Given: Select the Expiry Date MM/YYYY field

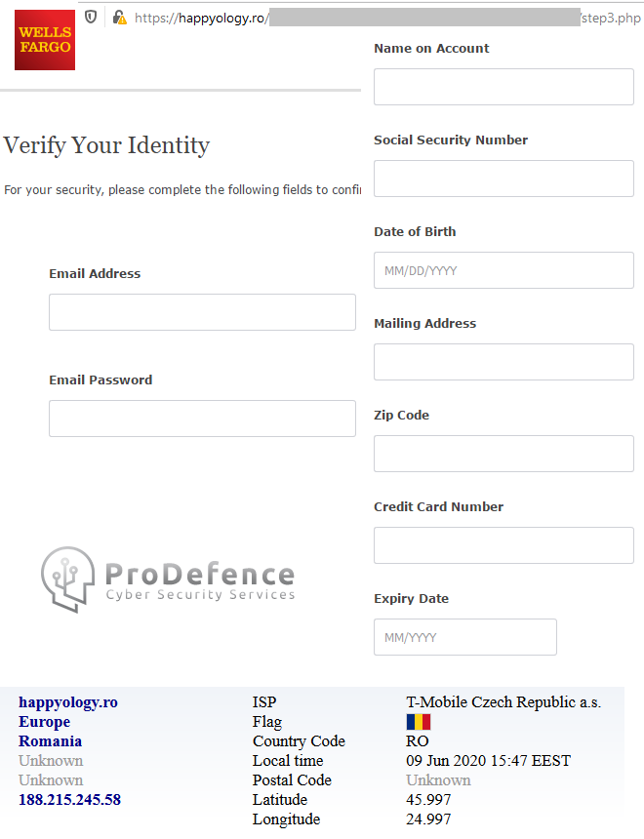Looking at the screenshot, I should pyautogui.click(x=465, y=637).
